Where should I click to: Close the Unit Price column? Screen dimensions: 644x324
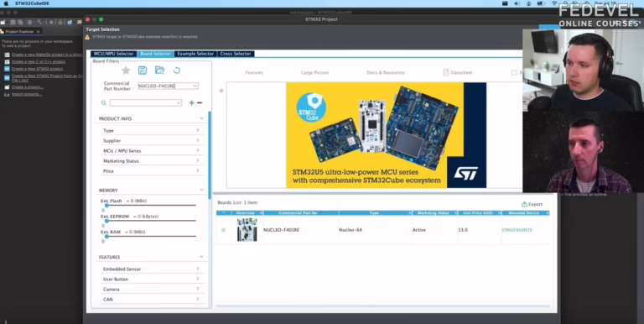[x=500, y=213]
